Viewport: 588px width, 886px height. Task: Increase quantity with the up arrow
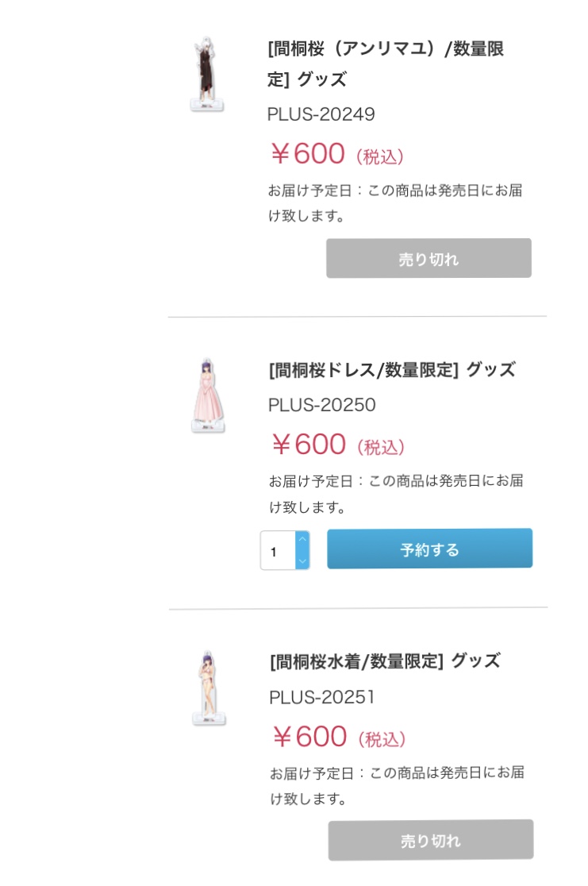pyautogui.click(x=302, y=540)
